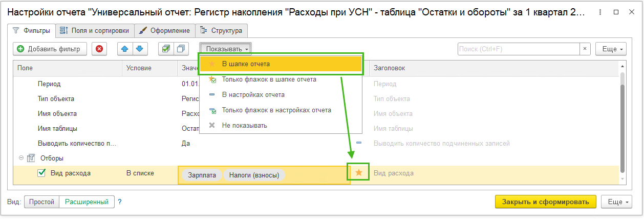Select the Имя таблицы row
The width and height of the screenshot is (644, 219).
[x=57, y=128]
